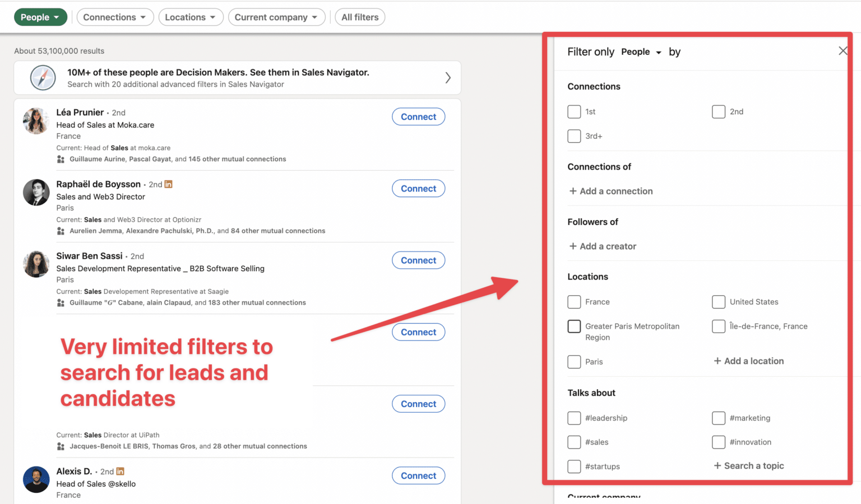Click the mutual connections icon under Léa Prunier
Image resolution: width=861 pixels, height=504 pixels.
tap(61, 159)
